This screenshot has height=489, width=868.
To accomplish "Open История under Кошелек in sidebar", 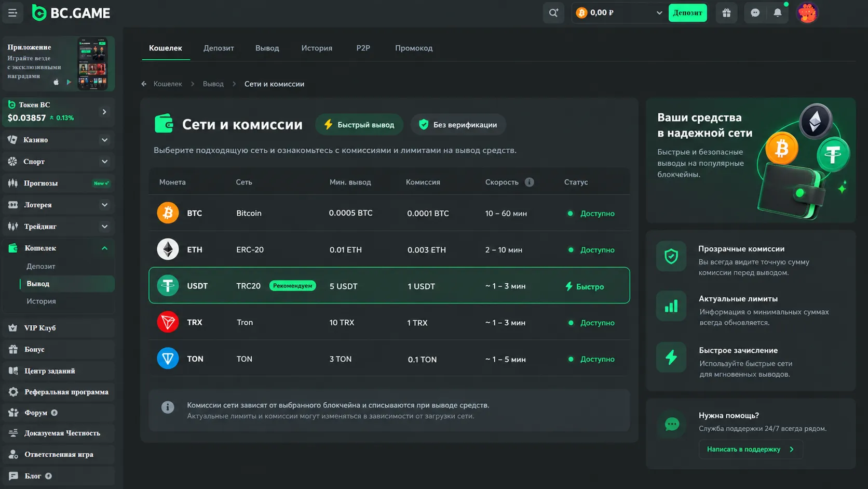I will (x=41, y=301).
